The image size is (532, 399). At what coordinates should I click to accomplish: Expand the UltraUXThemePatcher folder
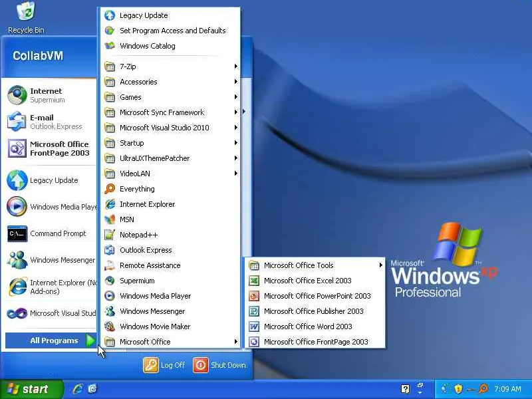pyautogui.click(x=171, y=158)
